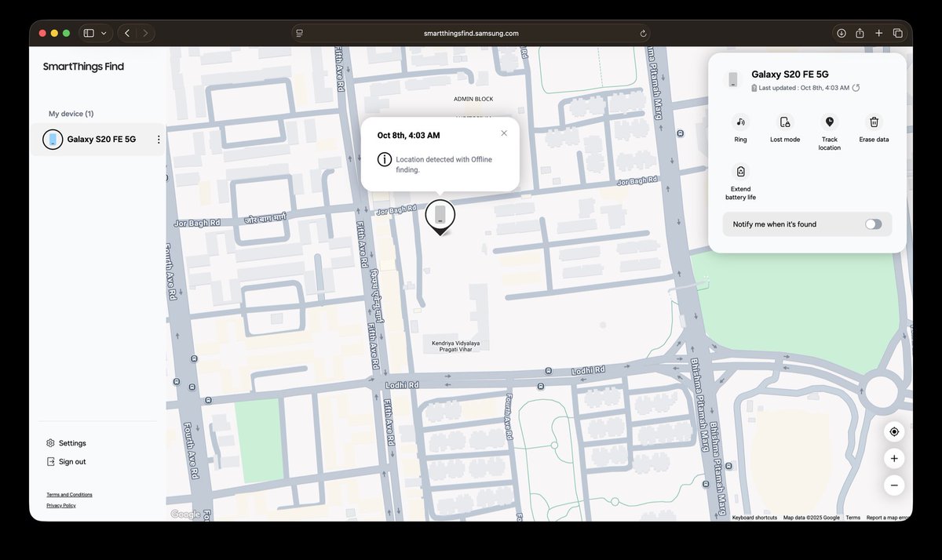Open Safari page settings icon in address bar
The height and width of the screenshot is (560, 942).
[x=300, y=33]
